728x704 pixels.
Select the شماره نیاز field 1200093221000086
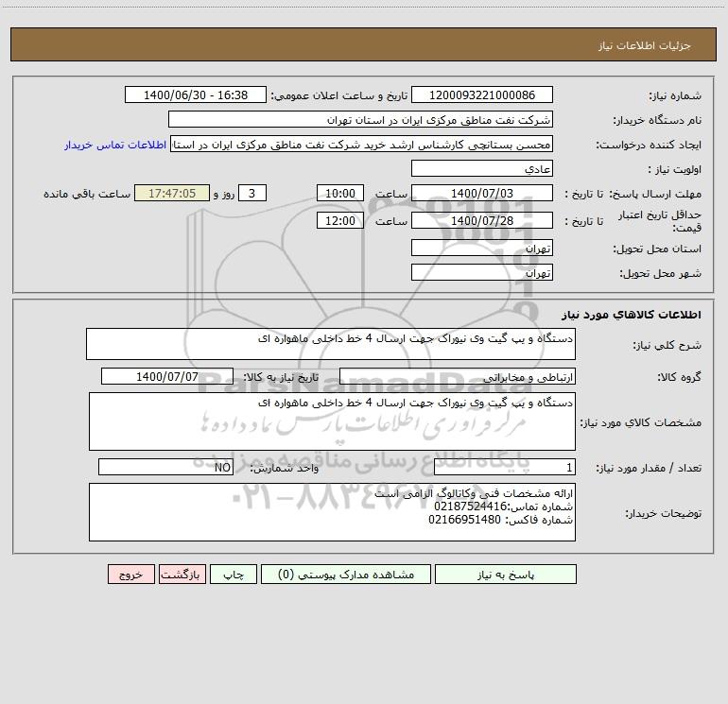(x=482, y=94)
